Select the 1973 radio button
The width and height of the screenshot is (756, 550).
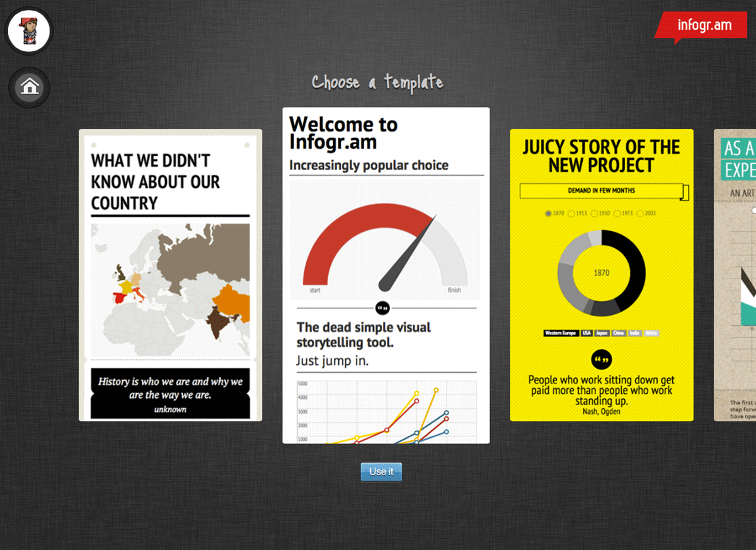click(617, 214)
